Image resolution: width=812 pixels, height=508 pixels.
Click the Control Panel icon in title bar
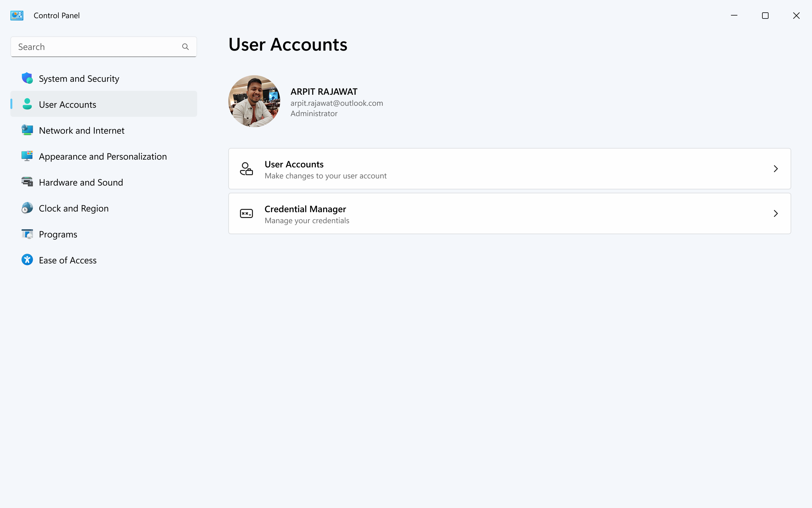click(17, 15)
